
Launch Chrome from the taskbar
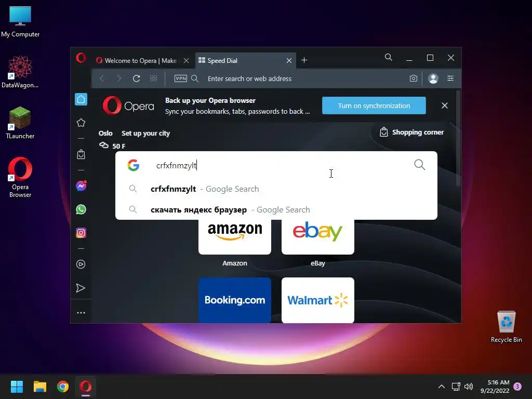tap(63, 387)
